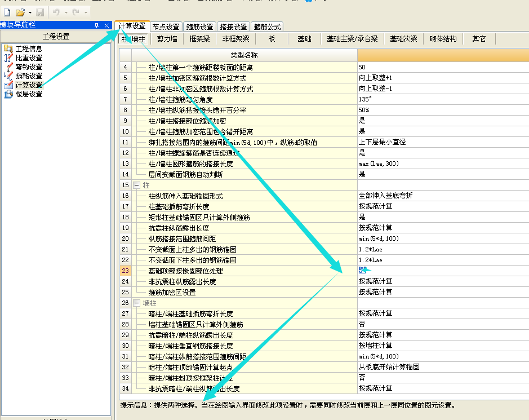Open 弯钩设置 in the navigation tree
Screen dimensions: 529x420
[x=29, y=67]
